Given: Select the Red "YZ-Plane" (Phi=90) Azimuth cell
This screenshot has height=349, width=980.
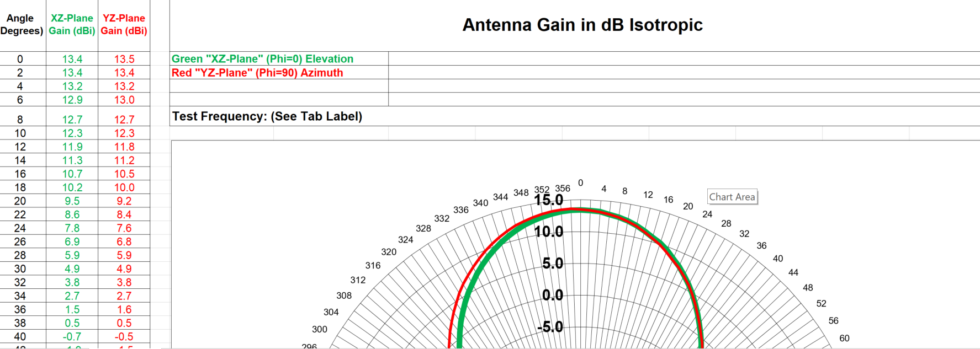Looking at the screenshot, I should click(279, 73).
